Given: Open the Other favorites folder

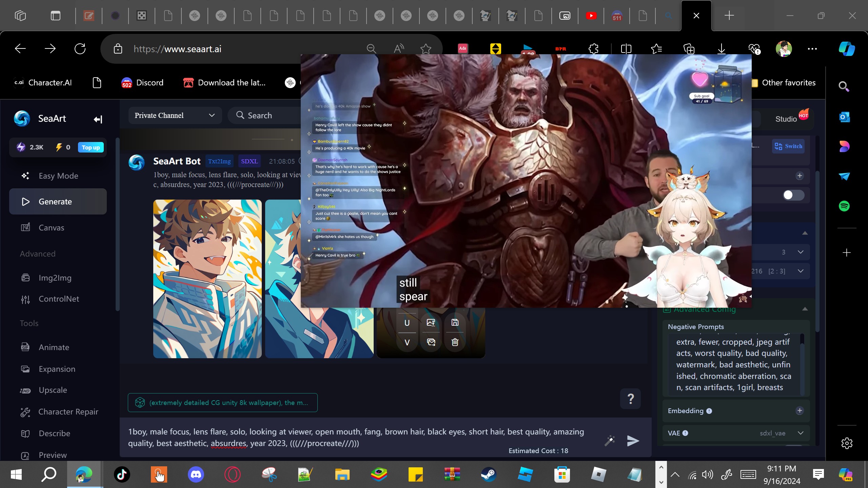Looking at the screenshot, I should click(784, 83).
